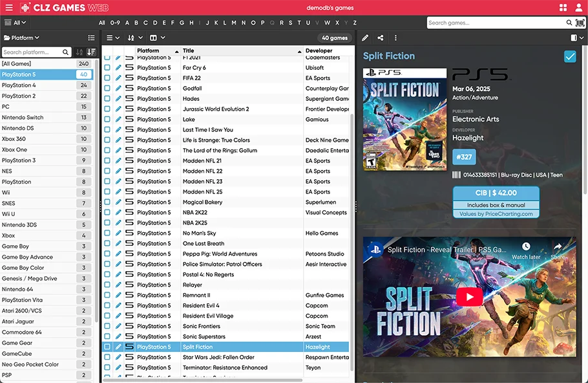Open the details panel layout dropdown
This screenshot has width=588, height=383.
[577, 38]
